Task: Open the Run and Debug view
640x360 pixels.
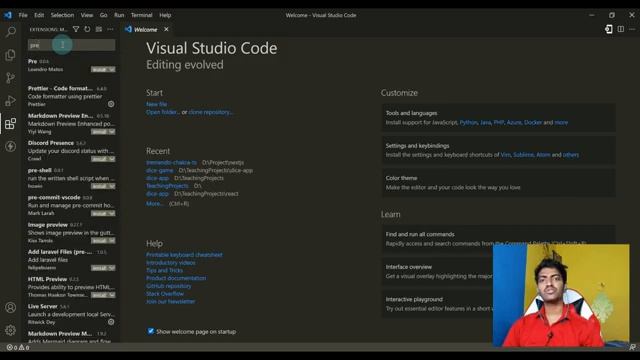Action: pos(11,100)
